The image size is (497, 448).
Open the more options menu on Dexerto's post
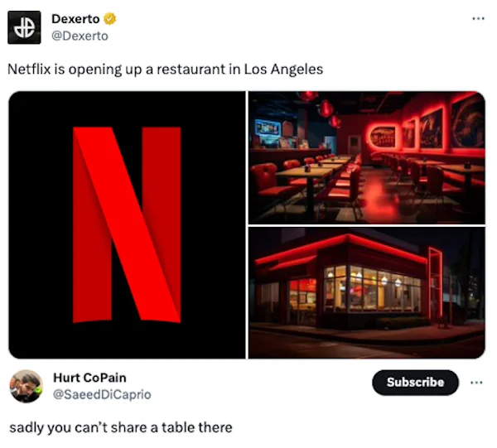478,19
